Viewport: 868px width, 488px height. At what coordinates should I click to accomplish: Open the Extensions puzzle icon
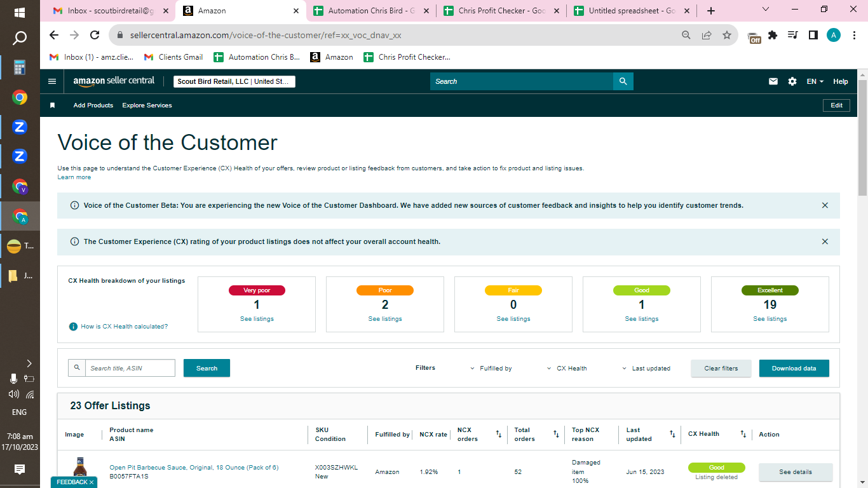pos(773,35)
